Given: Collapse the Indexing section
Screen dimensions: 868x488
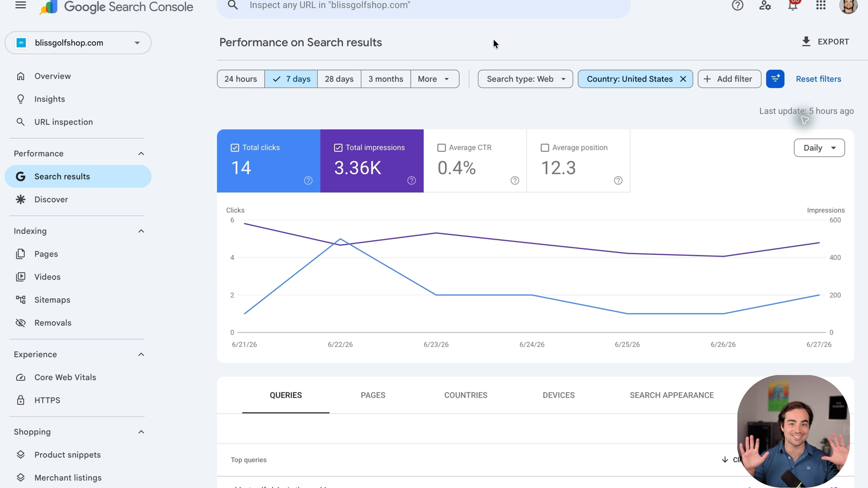Looking at the screenshot, I should (141, 231).
